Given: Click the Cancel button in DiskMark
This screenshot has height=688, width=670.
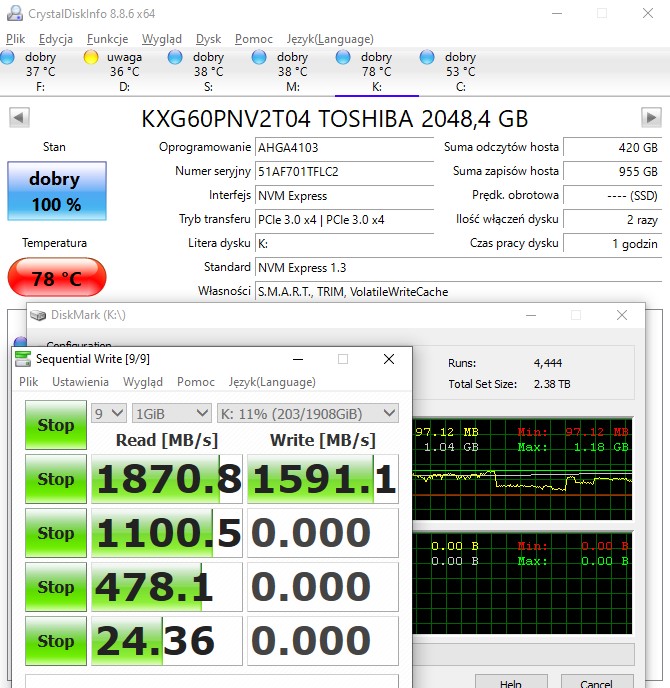Looking at the screenshot, I should (595, 684).
